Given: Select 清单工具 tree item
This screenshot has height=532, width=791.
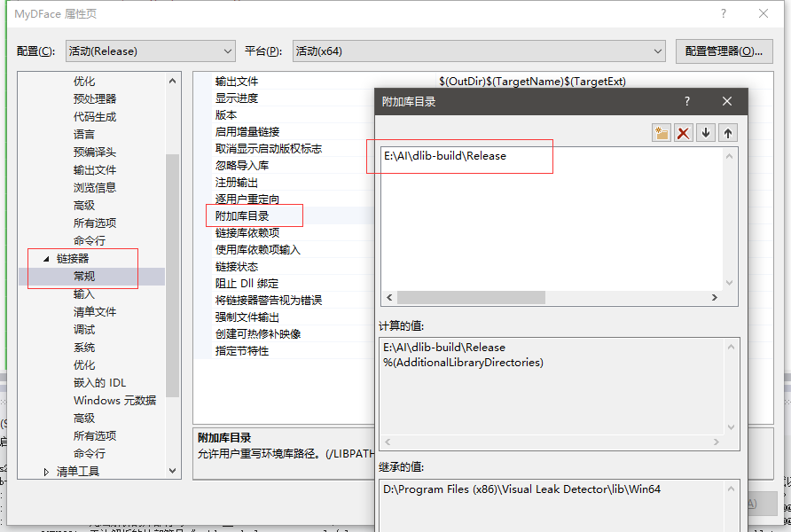Looking at the screenshot, I should click(x=78, y=472).
